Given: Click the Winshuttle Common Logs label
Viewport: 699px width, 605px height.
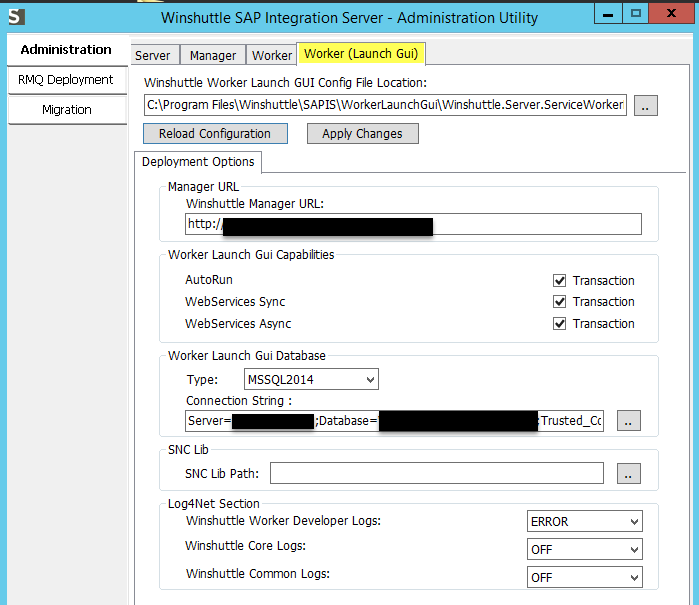Looking at the screenshot, I should [x=258, y=573].
